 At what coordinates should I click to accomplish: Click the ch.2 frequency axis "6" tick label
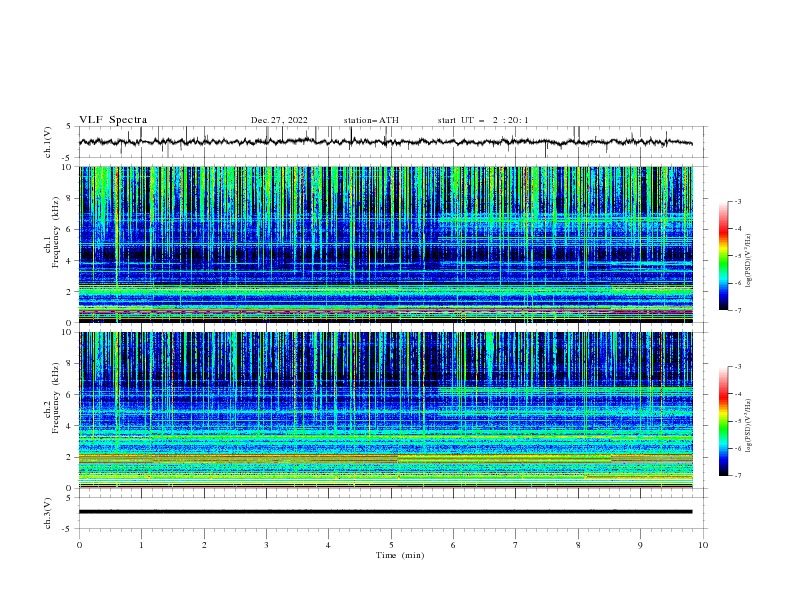click(x=71, y=394)
